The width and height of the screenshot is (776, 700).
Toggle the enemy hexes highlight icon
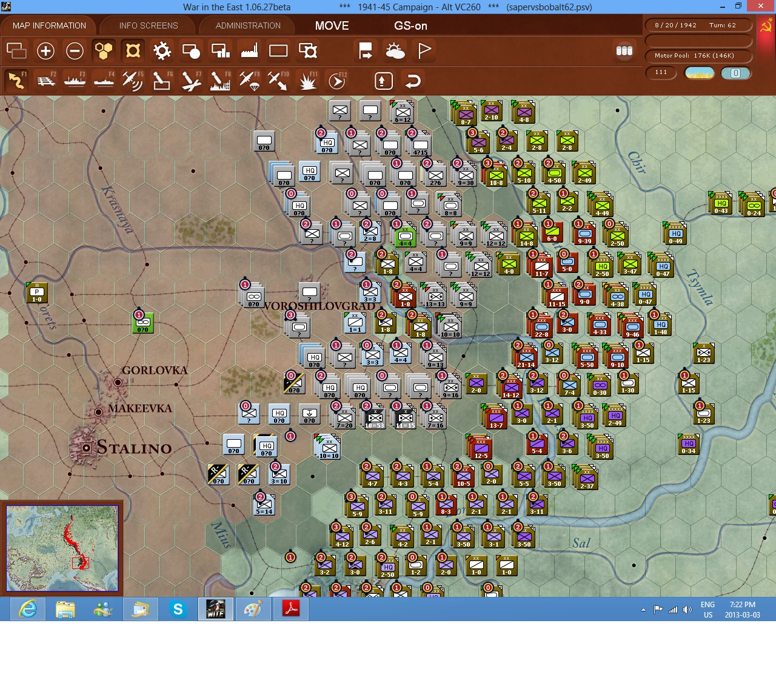[x=133, y=50]
